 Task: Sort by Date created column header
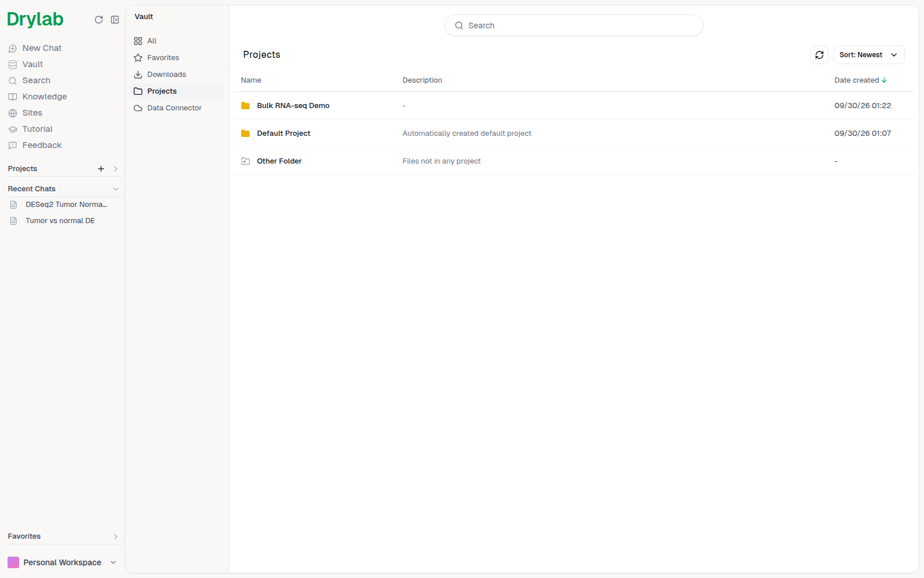pos(860,80)
